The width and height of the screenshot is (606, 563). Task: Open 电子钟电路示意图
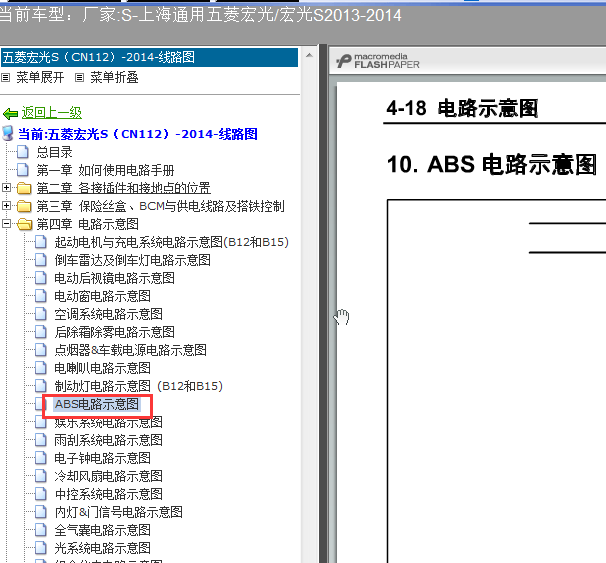[x=102, y=458]
